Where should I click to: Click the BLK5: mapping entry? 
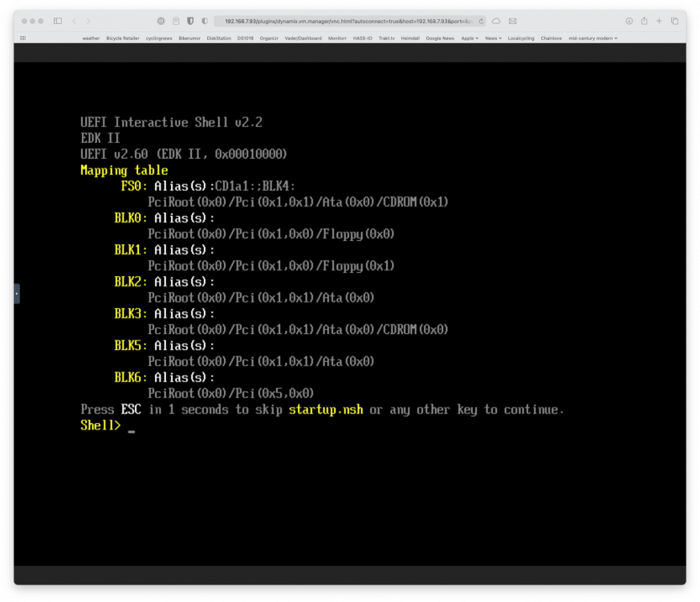click(130, 346)
